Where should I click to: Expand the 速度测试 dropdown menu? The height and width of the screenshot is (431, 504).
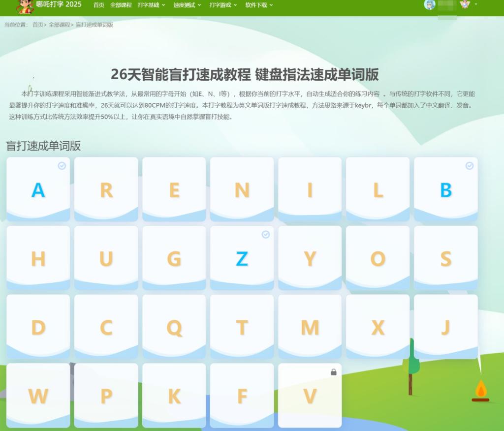pos(187,5)
